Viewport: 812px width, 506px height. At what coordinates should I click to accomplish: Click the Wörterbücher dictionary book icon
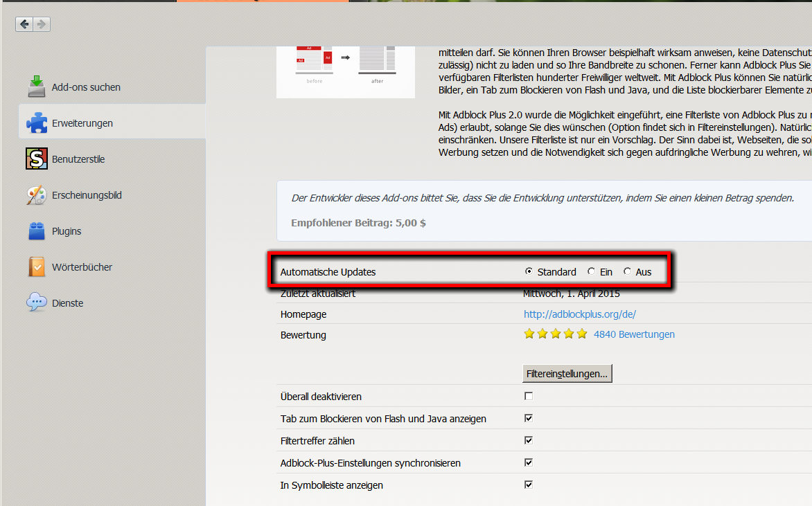(x=37, y=267)
